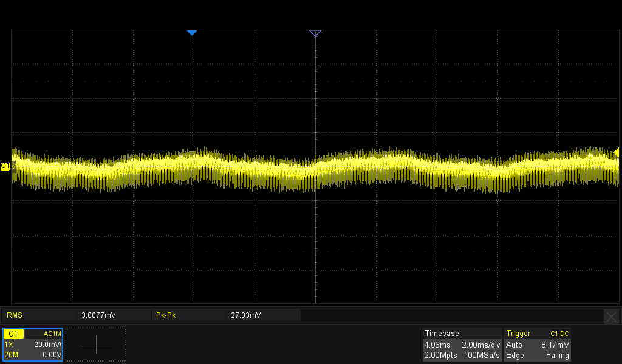Toggle trigger slope from Falling
The image size is (622, 364).
pyautogui.click(x=558, y=356)
